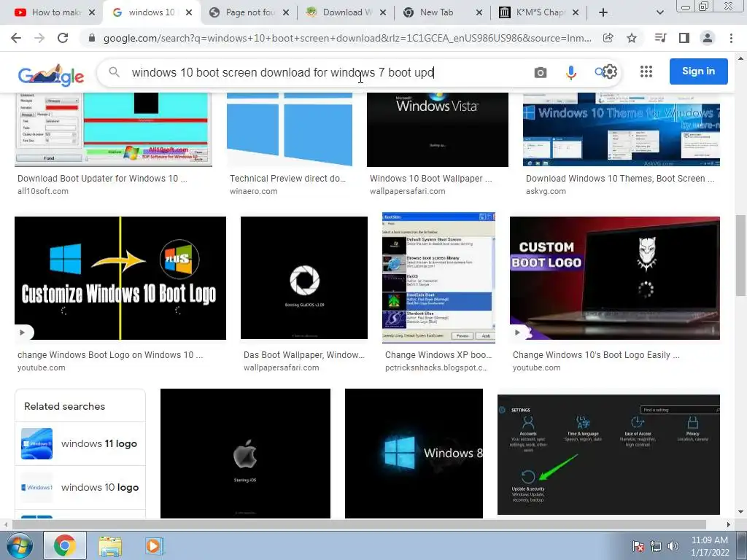
Task: Open 'change Windows Boot Logo on Windows 10' link
Action: pos(110,355)
